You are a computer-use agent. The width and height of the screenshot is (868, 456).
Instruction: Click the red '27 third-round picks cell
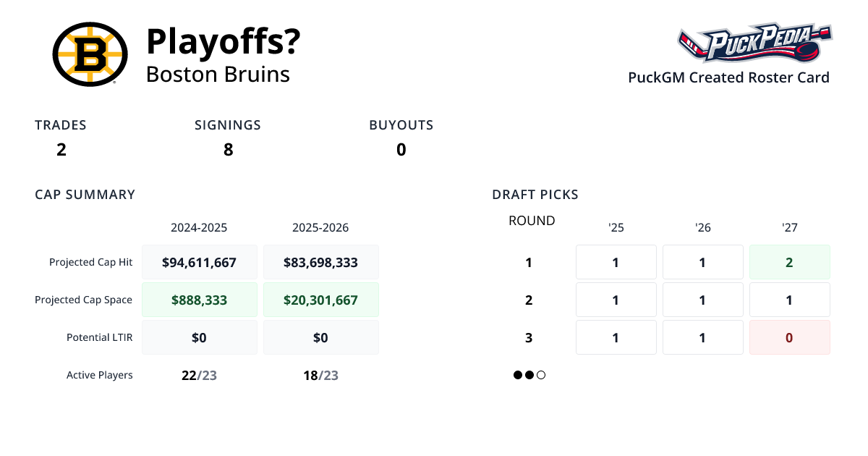789,337
